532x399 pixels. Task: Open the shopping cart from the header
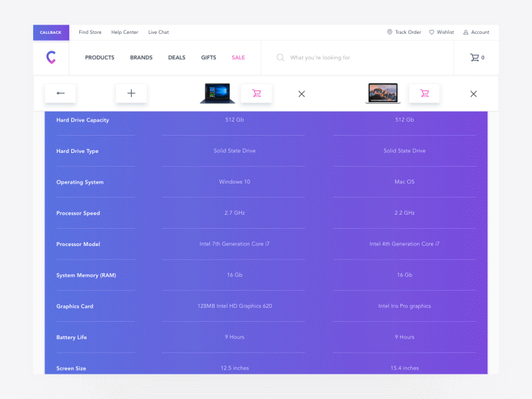pyautogui.click(x=473, y=58)
